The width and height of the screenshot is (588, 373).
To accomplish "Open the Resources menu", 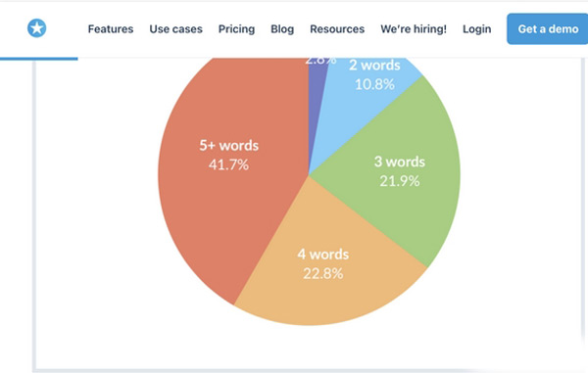I will [x=337, y=28].
